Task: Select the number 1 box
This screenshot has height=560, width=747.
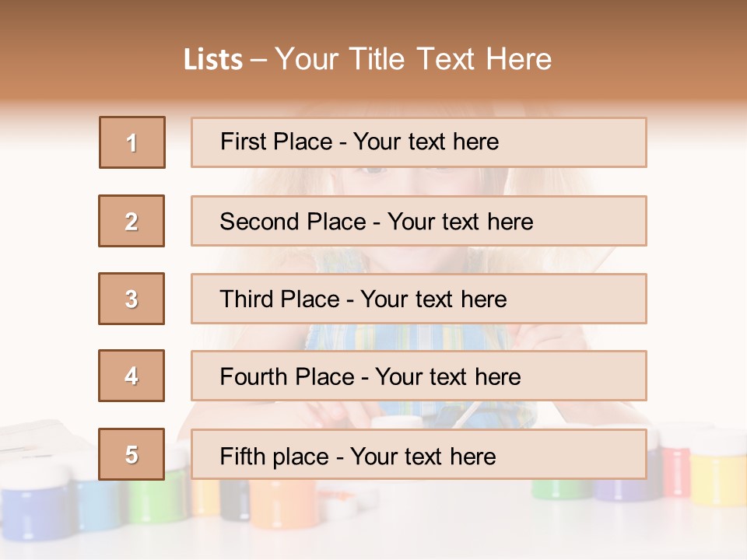Action: tap(132, 142)
